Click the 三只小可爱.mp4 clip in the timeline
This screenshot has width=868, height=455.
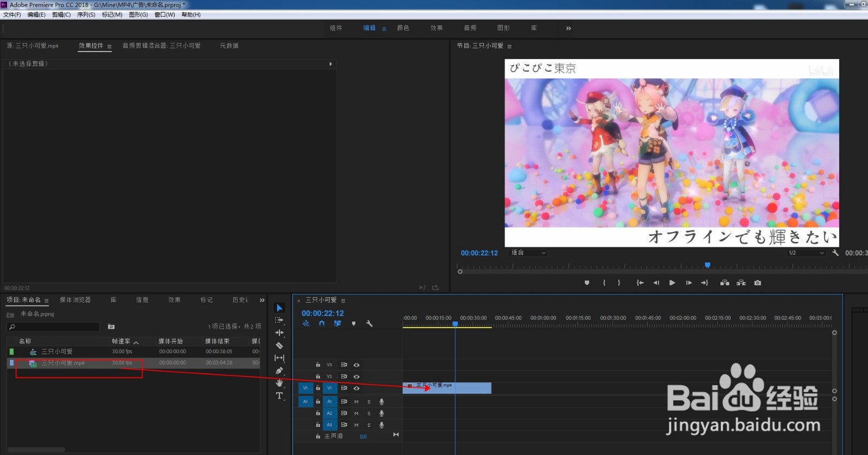tap(447, 388)
